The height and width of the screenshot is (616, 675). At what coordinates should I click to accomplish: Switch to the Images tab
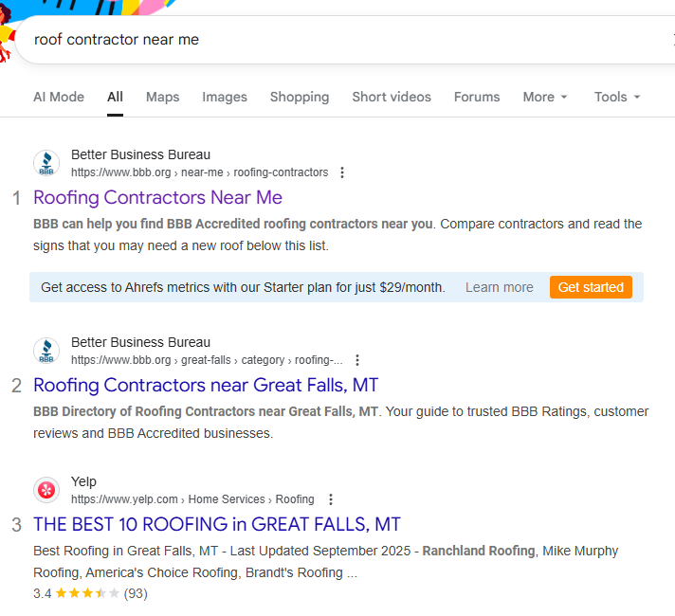tap(225, 97)
